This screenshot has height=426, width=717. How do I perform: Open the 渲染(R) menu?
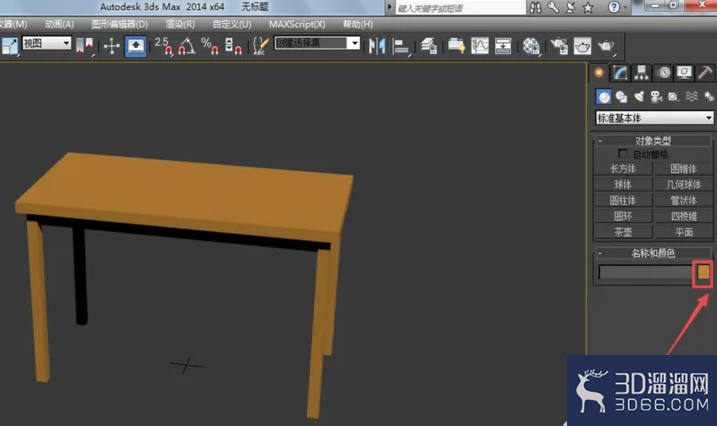point(180,24)
